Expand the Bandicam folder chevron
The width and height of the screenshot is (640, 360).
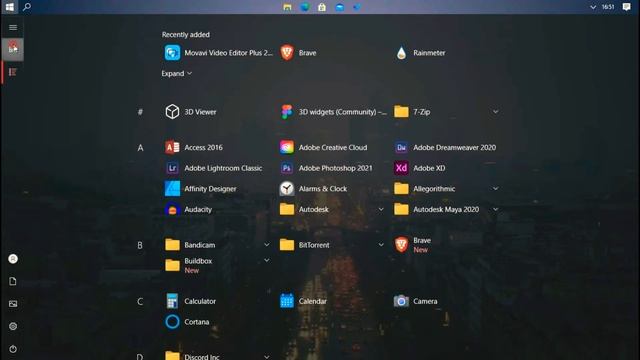click(x=267, y=245)
